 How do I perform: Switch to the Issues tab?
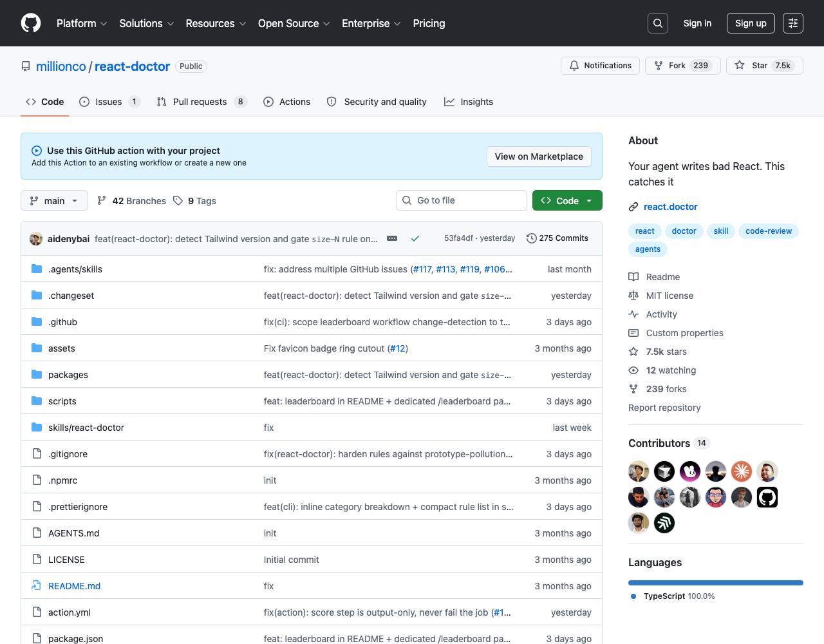(x=110, y=102)
